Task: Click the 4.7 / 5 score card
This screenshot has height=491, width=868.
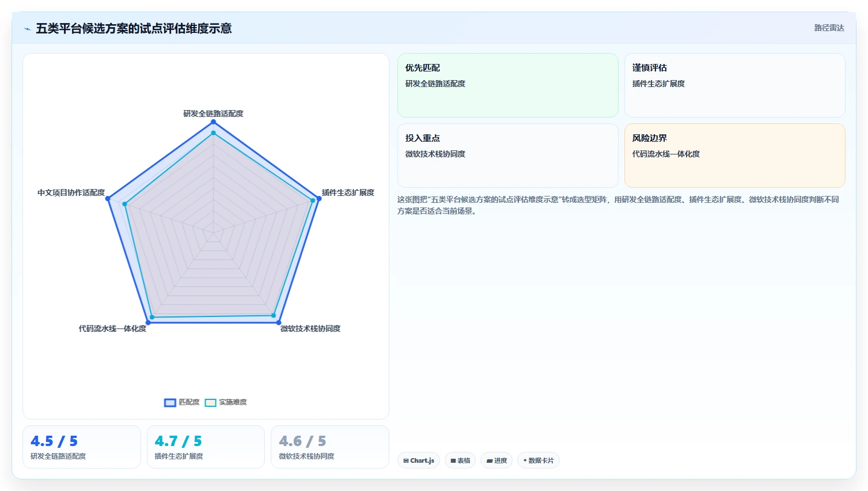Action: pyautogui.click(x=206, y=447)
